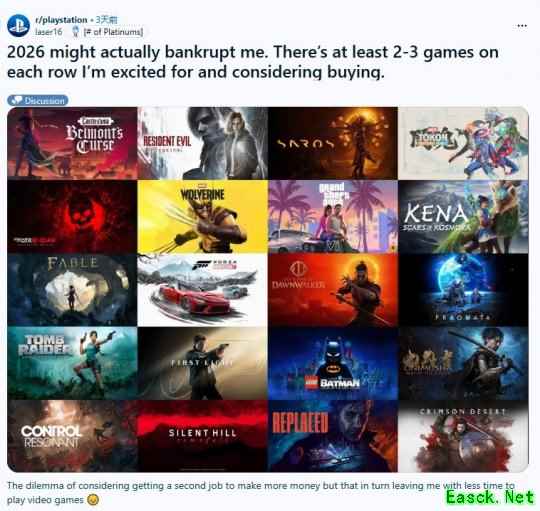The width and height of the screenshot is (540, 511).
Task: Click the Discussion flair tag
Action: coord(38,101)
